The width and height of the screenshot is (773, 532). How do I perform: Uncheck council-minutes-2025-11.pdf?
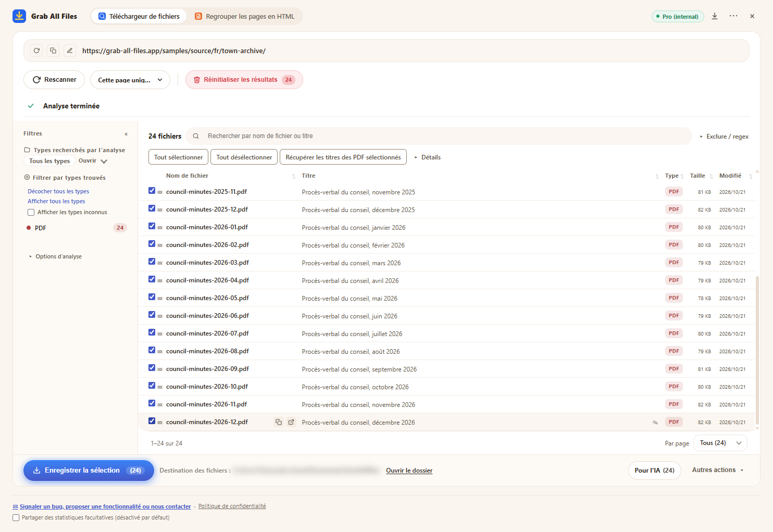tap(152, 191)
